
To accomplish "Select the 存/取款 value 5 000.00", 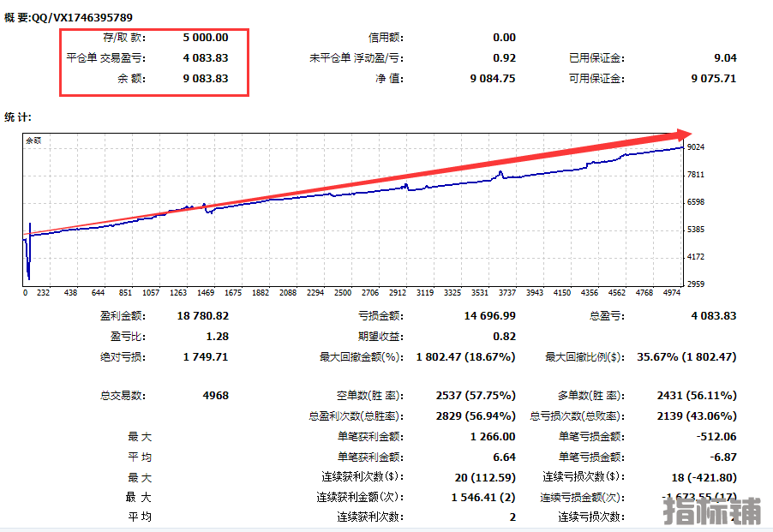I will (205, 37).
